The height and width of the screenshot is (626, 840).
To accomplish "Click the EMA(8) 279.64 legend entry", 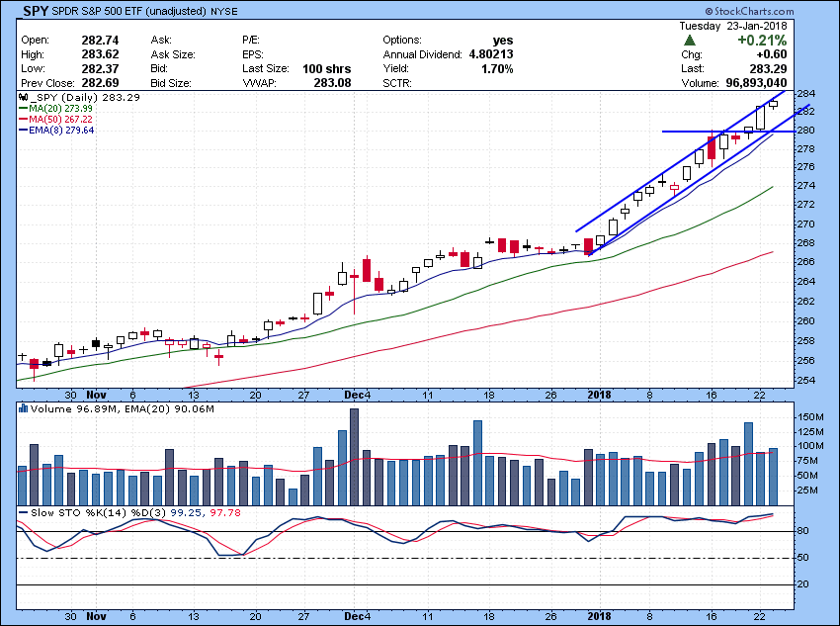I will [56, 131].
